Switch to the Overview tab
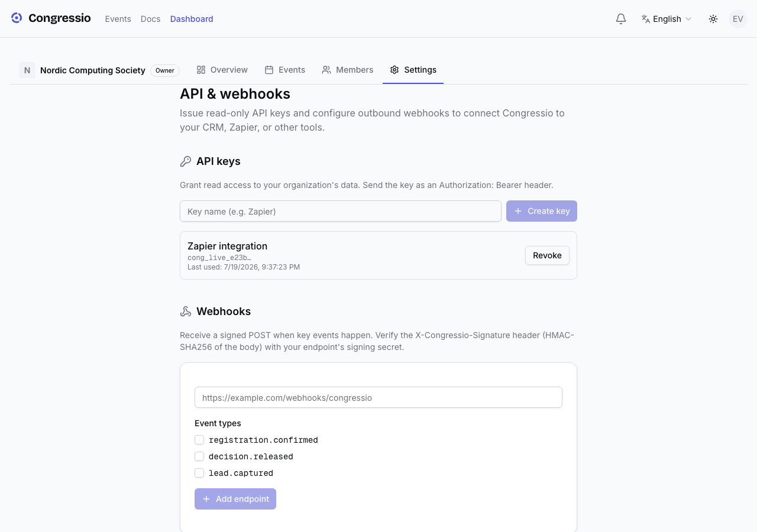Viewport: 757px width, 532px height. coord(222,70)
